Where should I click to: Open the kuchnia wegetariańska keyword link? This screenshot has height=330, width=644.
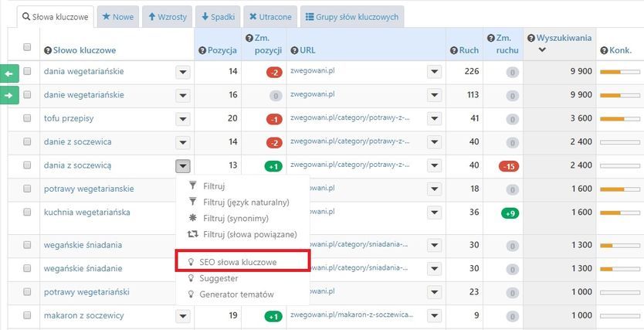point(87,212)
